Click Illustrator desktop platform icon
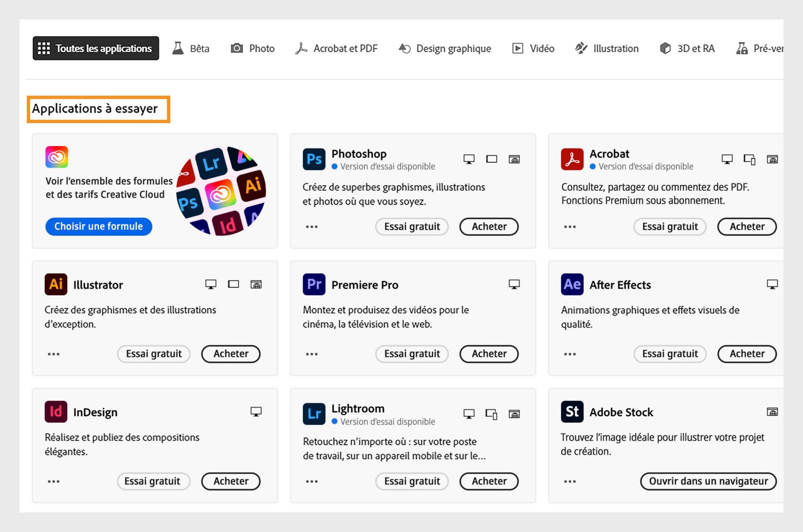This screenshot has height=532, width=803. [x=211, y=284]
